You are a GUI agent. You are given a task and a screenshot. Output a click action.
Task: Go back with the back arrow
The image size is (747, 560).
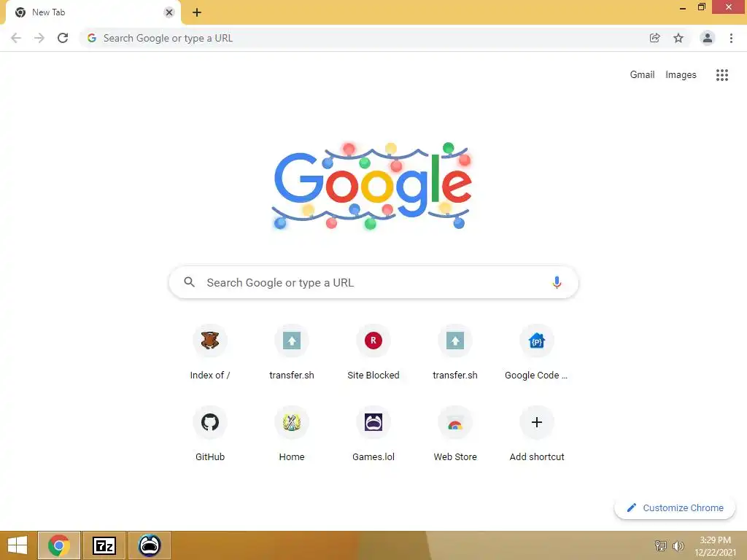coord(16,38)
